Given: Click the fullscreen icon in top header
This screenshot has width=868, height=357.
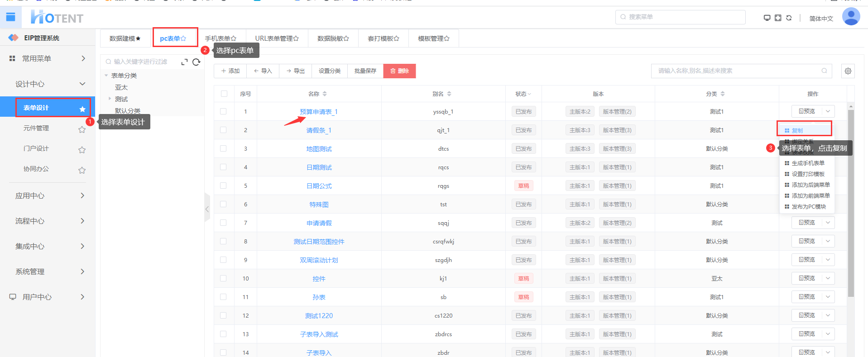Looking at the screenshot, I should tap(778, 18).
